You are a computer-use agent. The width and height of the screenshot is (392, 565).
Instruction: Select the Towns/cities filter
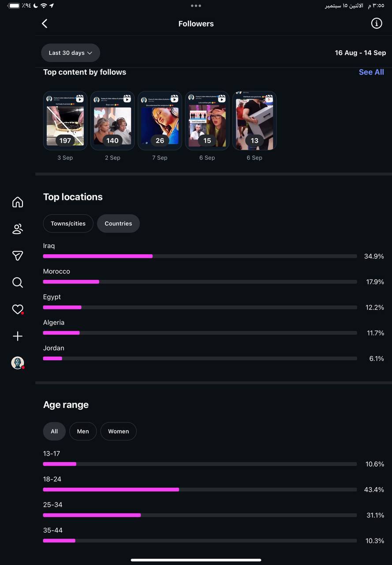click(x=68, y=223)
